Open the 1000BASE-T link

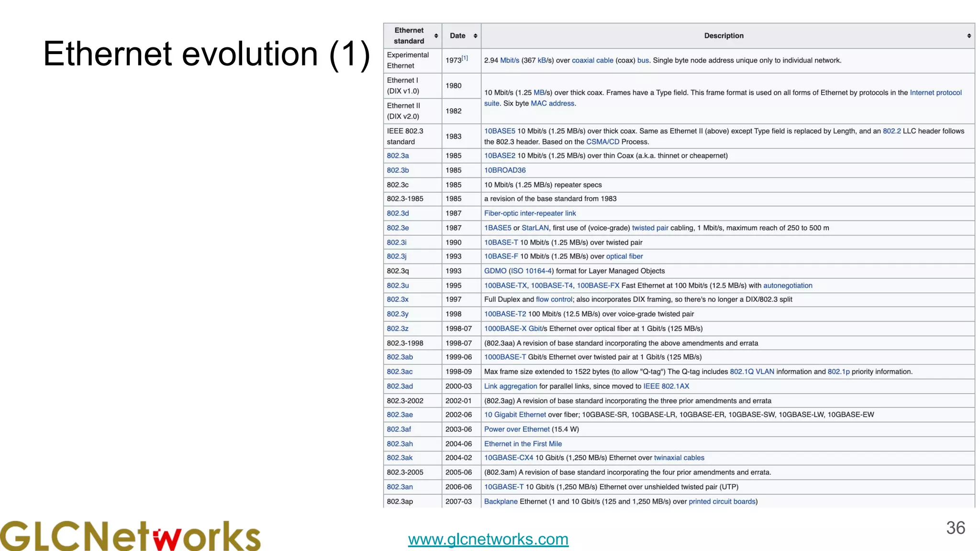[505, 357]
